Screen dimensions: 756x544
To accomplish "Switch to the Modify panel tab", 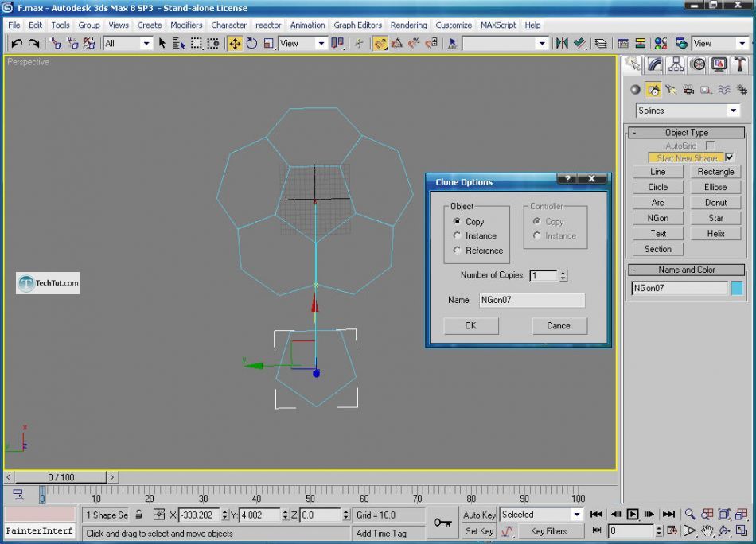I will pyautogui.click(x=654, y=64).
